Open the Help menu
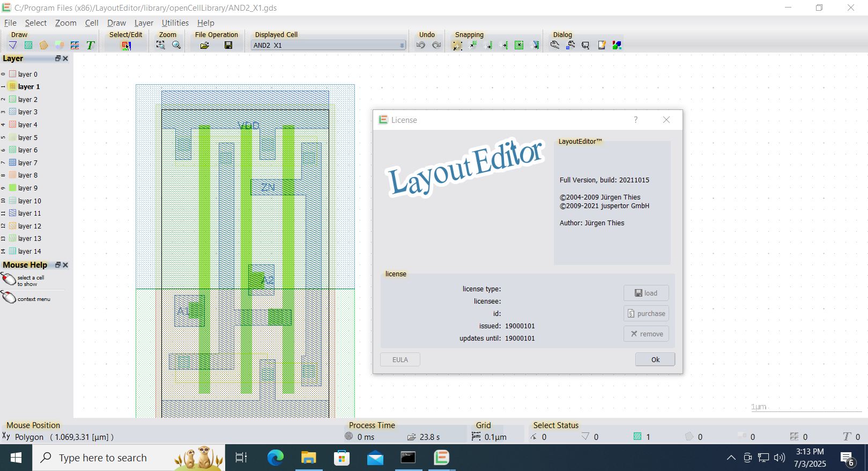Image resolution: width=868 pixels, height=471 pixels. [205, 23]
